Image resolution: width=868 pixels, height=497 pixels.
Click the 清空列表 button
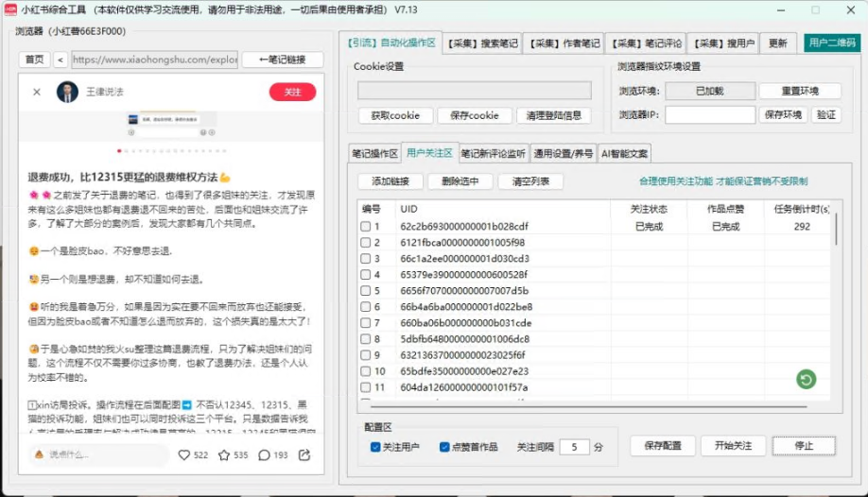[530, 181]
